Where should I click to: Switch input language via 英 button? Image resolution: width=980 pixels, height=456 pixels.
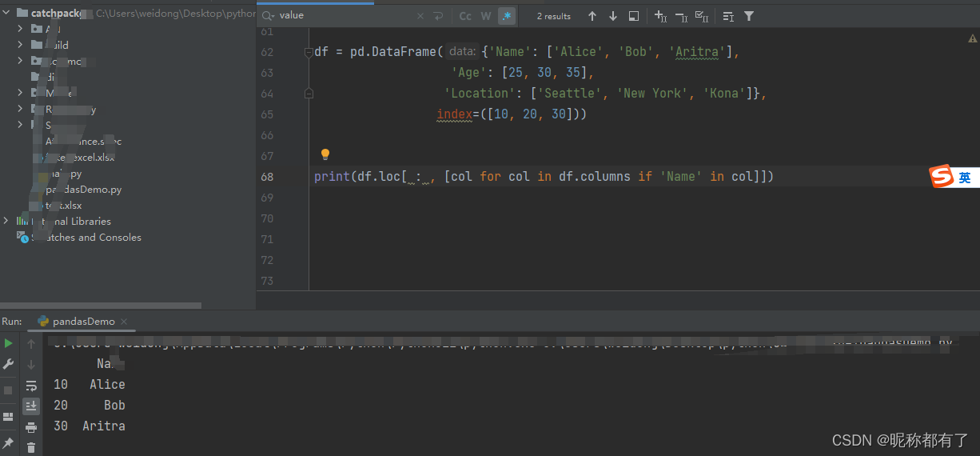tap(965, 178)
